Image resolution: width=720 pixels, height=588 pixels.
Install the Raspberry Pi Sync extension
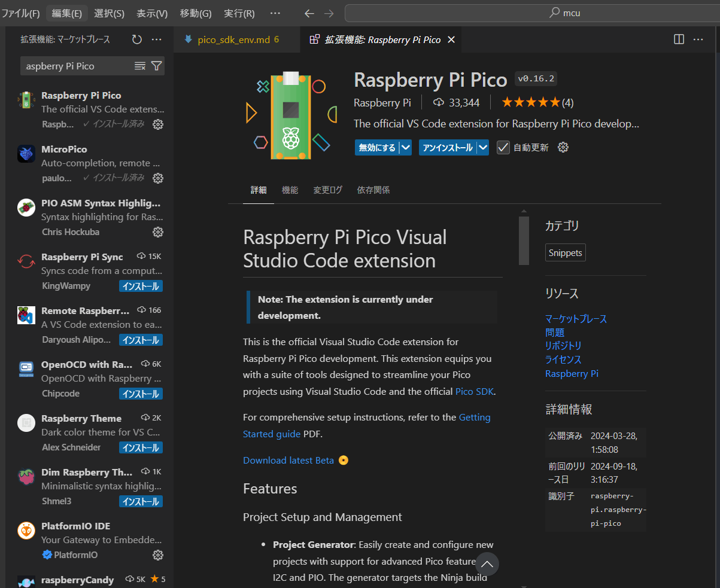tap(141, 286)
